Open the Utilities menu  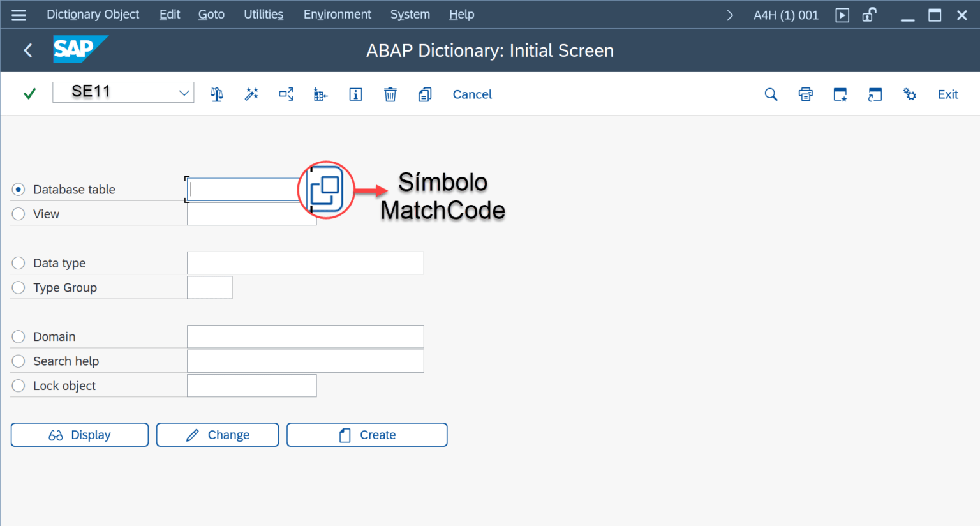point(264,14)
